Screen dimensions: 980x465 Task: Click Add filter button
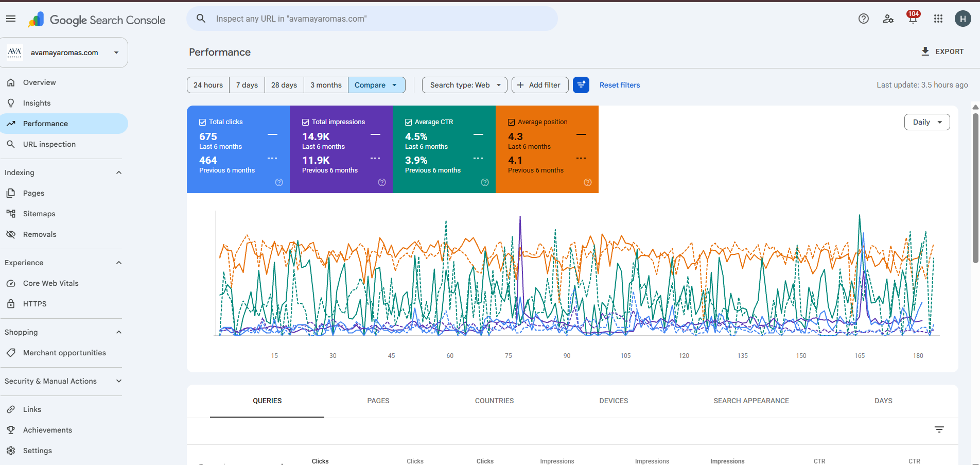coord(540,85)
